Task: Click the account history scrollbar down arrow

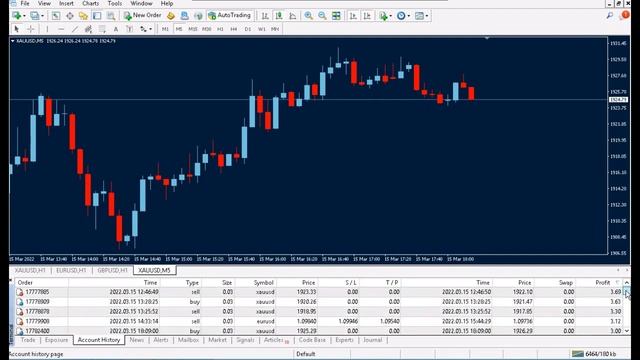Action: [627, 331]
